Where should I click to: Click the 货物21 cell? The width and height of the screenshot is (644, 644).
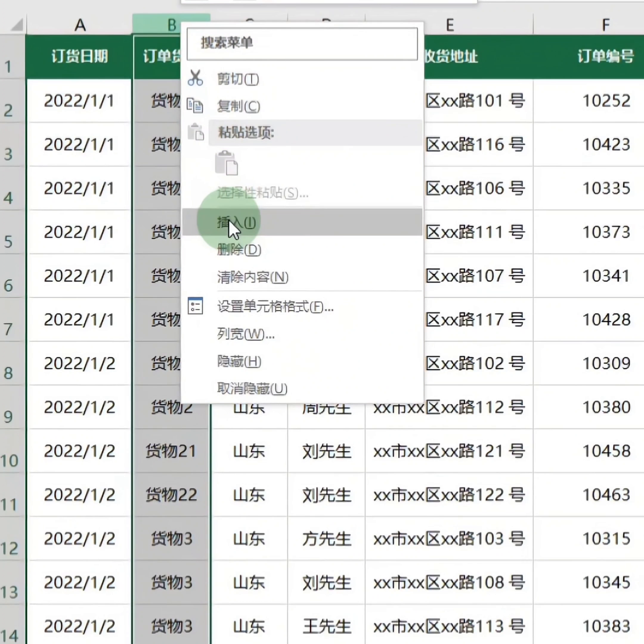[x=171, y=451]
